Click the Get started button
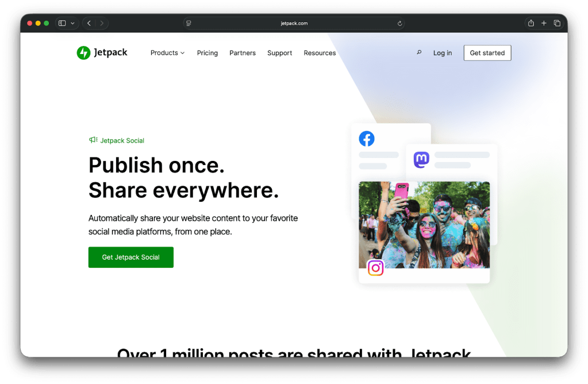 tap(487, 52)
